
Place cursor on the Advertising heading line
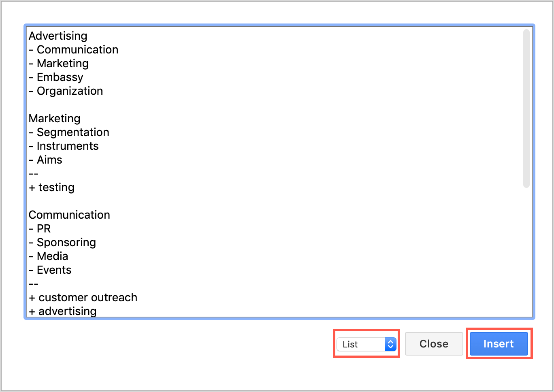58,36
